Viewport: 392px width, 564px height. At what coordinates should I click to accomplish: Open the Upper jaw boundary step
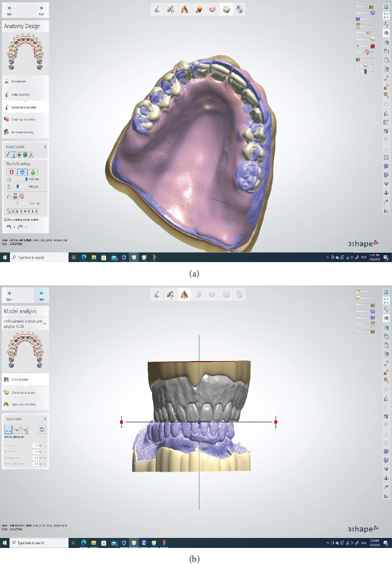click(x=25, y=404)
